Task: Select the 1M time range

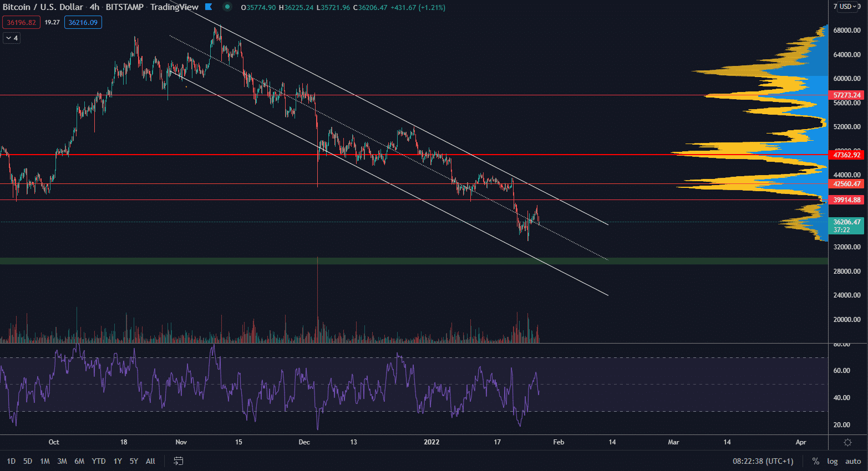Action: [x=45, y=461]
